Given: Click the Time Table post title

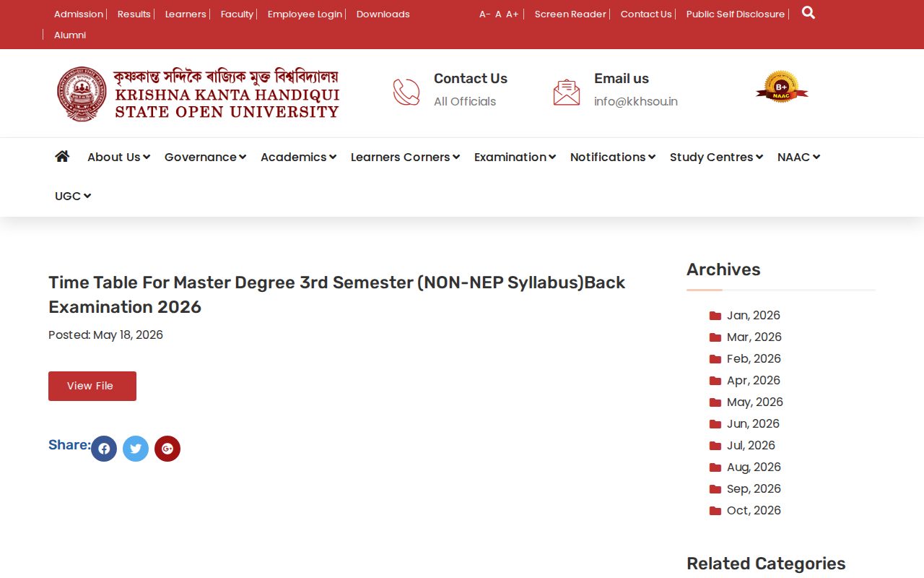Looking at the screenshot, I should tap(337, 295).
